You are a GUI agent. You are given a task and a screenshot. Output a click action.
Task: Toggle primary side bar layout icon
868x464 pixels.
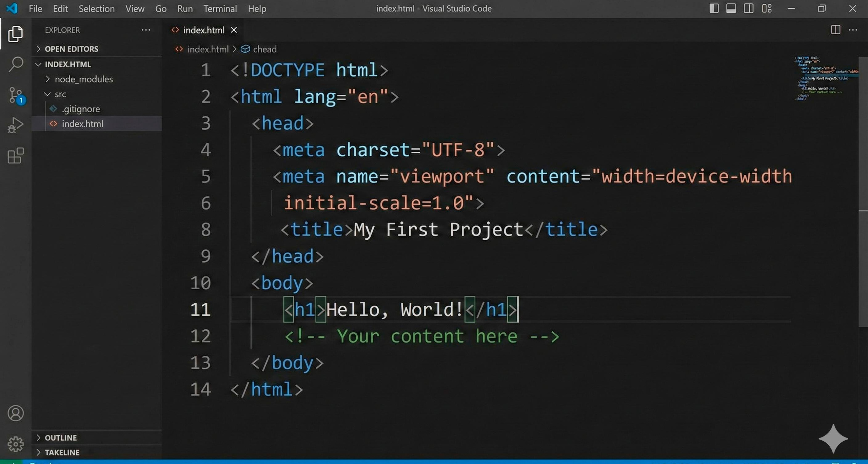point(714,8)
